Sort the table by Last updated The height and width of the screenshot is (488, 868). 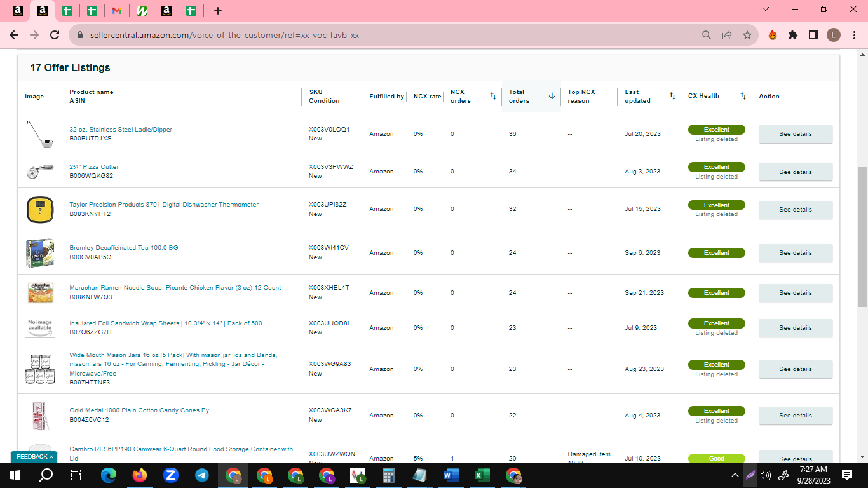[x=672, y=97]
